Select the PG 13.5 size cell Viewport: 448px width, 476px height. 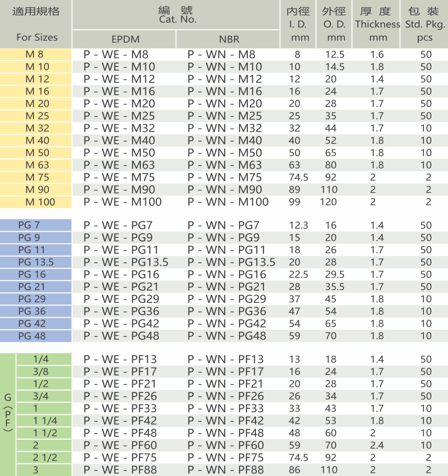point(35,262)
